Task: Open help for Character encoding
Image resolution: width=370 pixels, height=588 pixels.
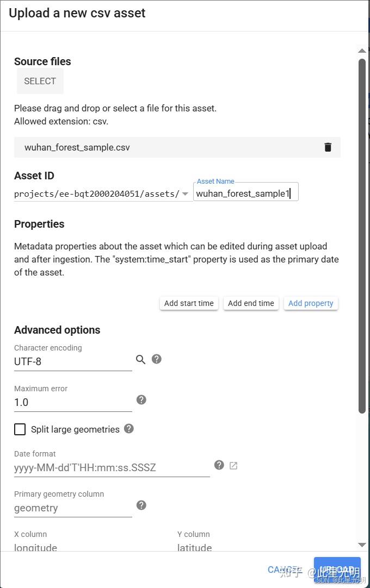Action: click(157, 359)
